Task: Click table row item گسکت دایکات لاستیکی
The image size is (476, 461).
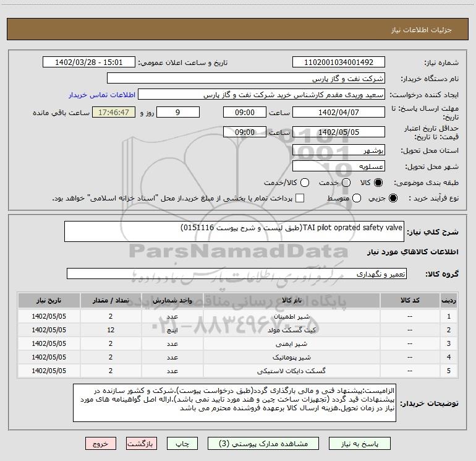Action: 291,371
